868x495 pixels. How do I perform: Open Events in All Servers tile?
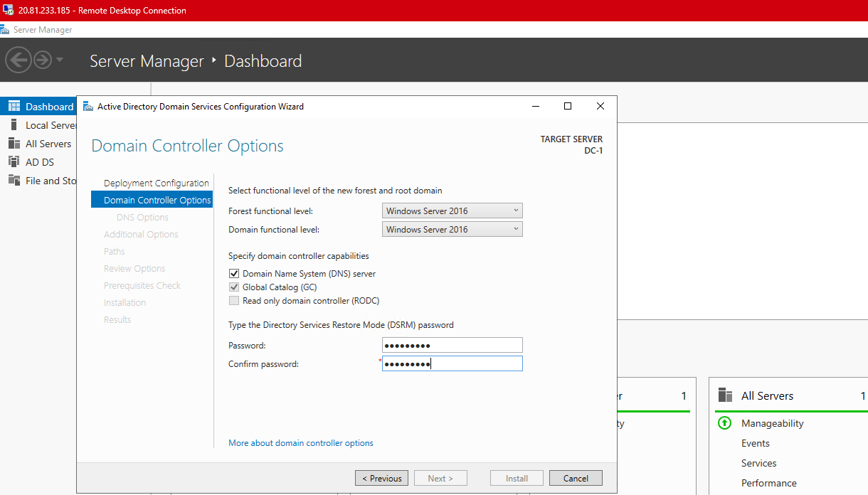[x=756, y=443]
